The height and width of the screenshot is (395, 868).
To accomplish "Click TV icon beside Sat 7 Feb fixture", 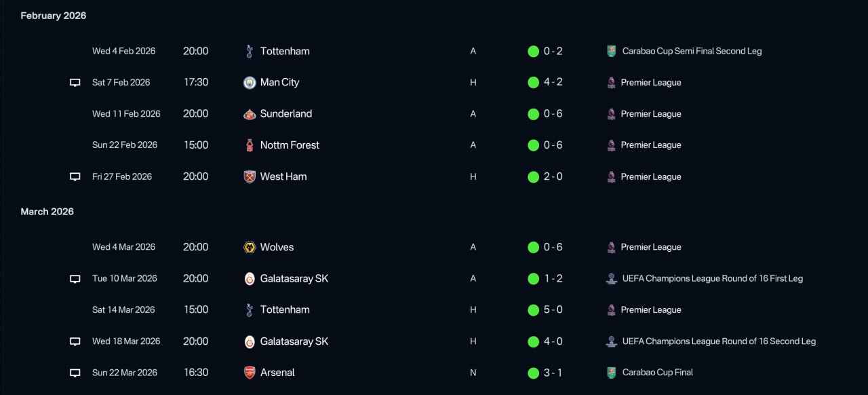I will (75, 83).
